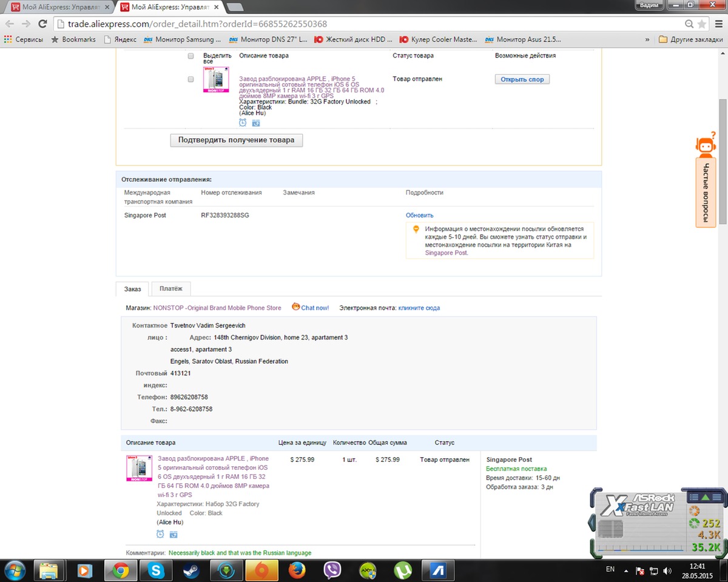Viewport: 728px width, 582px height.
Task: Go back with the browser back arrow
Action: click(x=9, y=24)
